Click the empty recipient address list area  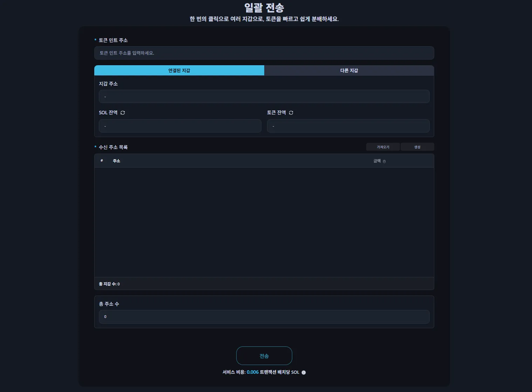pos(264,222)
